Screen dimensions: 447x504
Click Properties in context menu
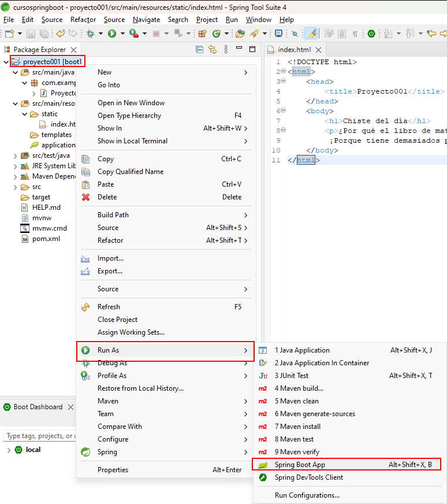point(166,470)
